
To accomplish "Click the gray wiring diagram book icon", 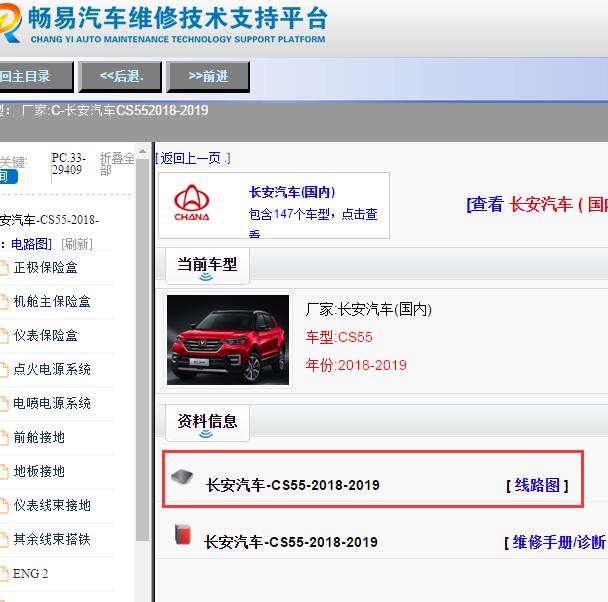I will (181, 479).
